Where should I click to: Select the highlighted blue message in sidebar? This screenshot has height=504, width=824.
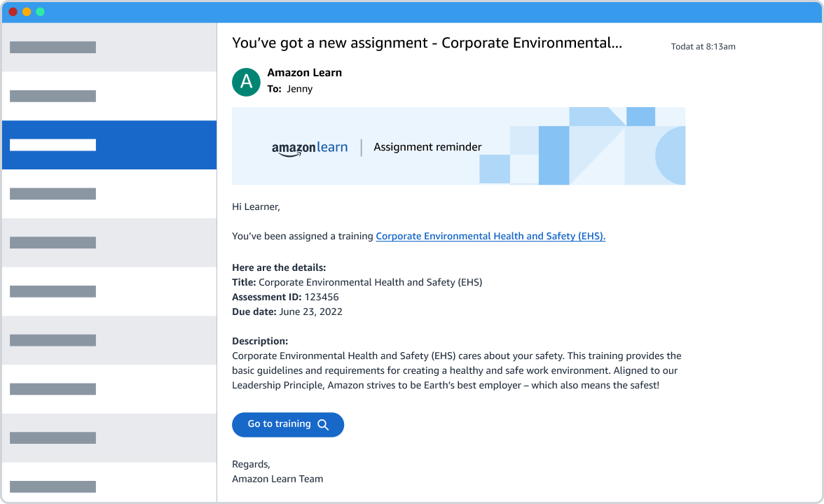(x=109, y=145)
